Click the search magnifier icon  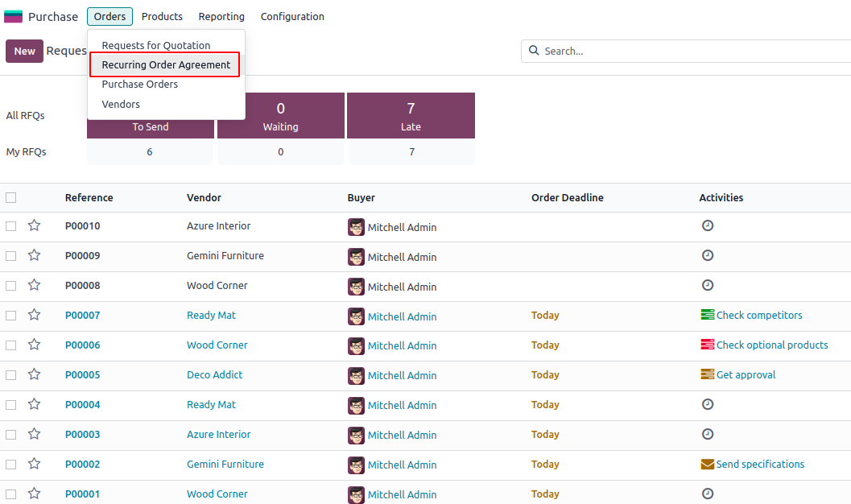click(x=534, y=51)
